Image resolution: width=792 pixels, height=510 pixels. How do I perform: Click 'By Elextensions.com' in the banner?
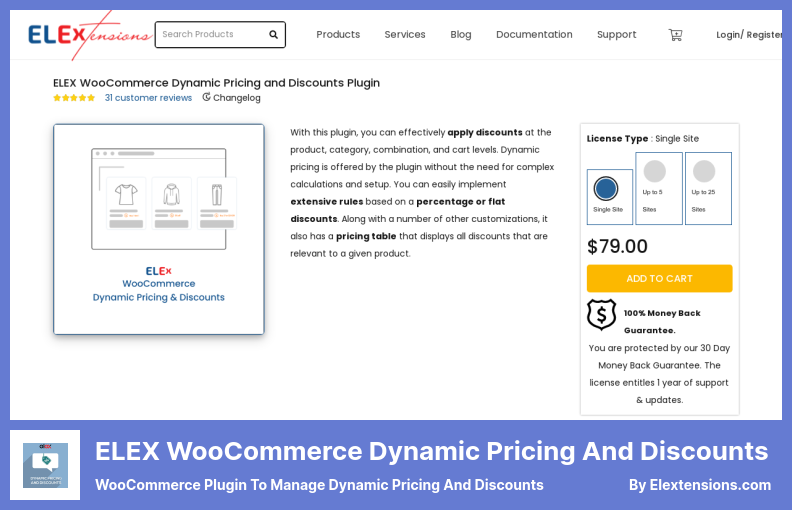[x=700, y=485]
